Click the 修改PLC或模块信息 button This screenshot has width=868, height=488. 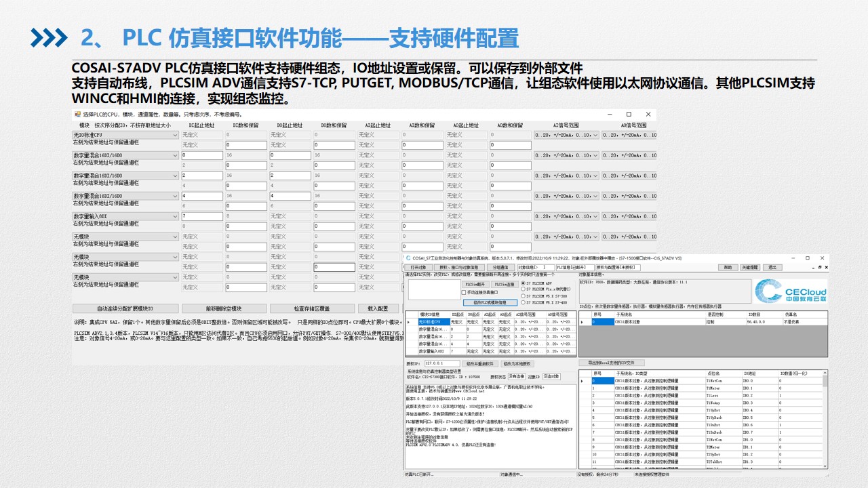[490, 302]
